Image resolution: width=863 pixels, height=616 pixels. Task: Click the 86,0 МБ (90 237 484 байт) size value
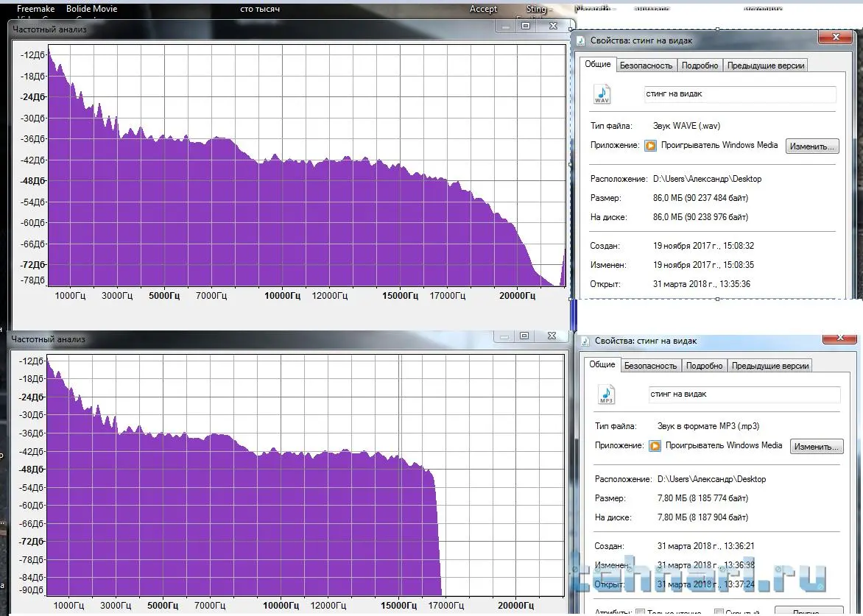point(701,198)
